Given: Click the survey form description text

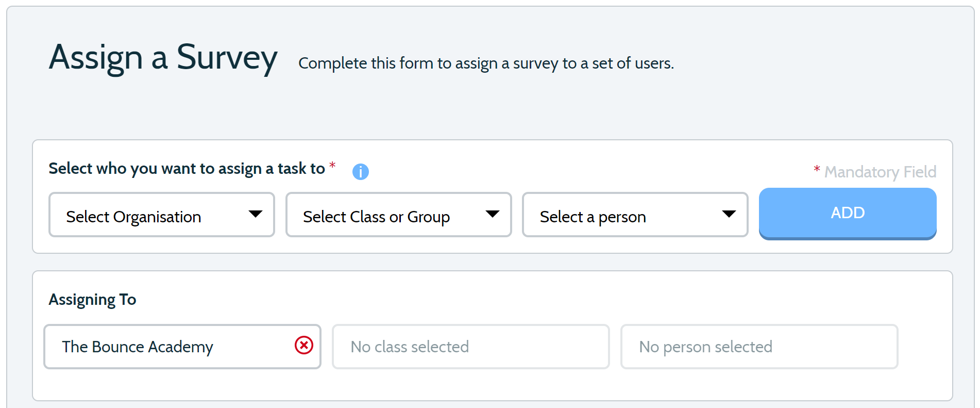Looking at the screenshot, I should pyautogui.click(x=486, y=63).
